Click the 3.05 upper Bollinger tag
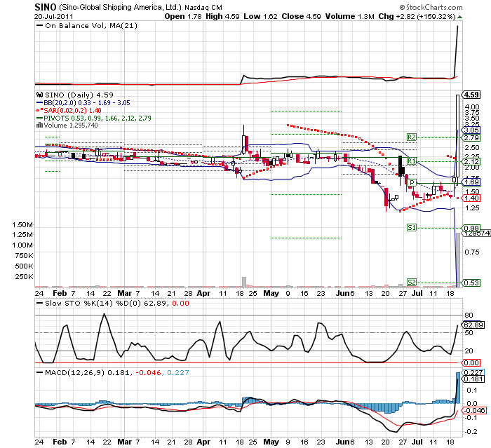The image size is (491, 448). coord(471,130)
